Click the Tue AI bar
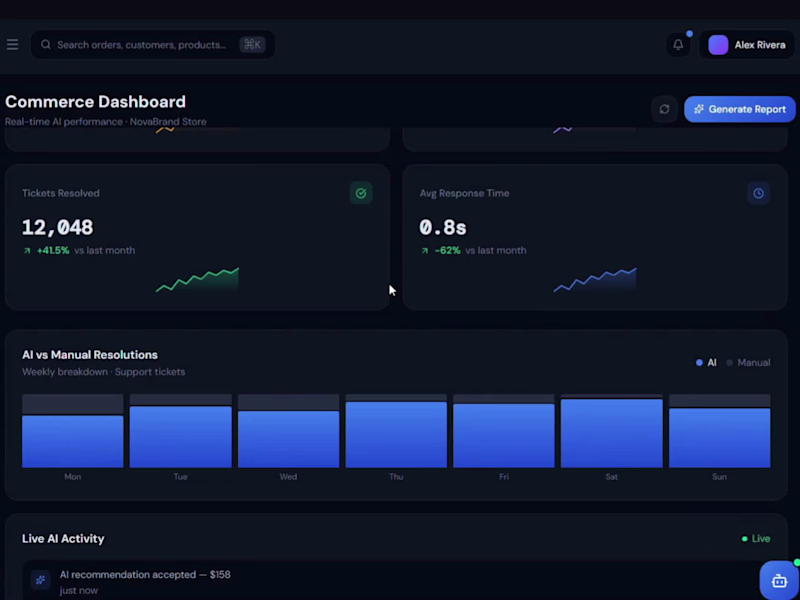 pos(181,437)
